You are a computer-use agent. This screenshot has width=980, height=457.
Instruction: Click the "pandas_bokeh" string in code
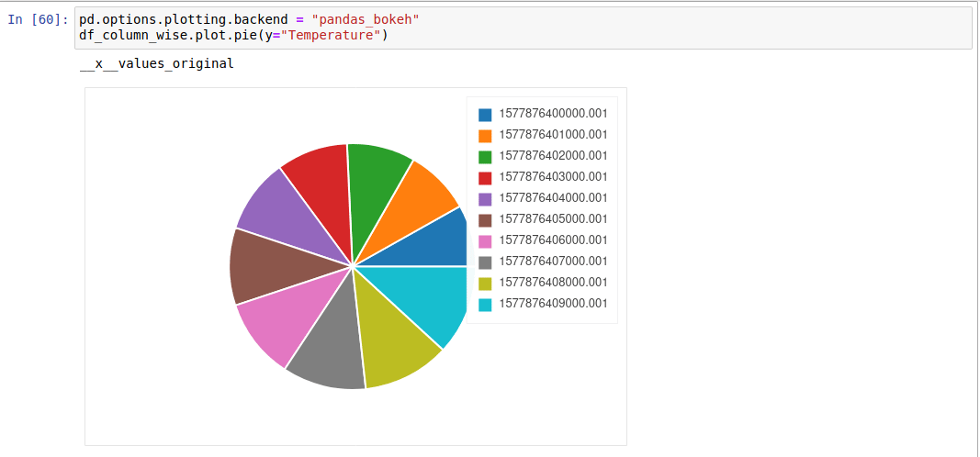coord(365,20)
